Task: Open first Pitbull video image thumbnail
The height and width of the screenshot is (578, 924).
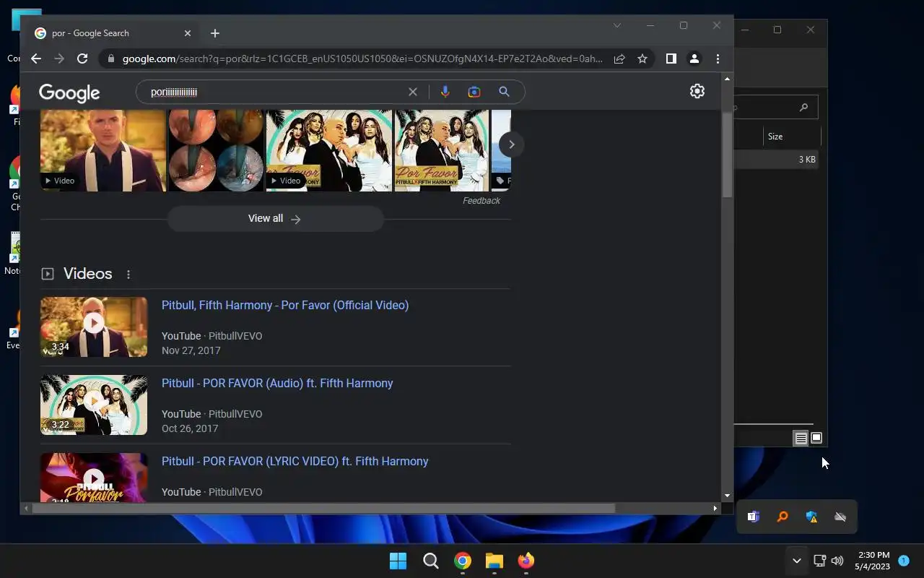Action: (103, 150)
